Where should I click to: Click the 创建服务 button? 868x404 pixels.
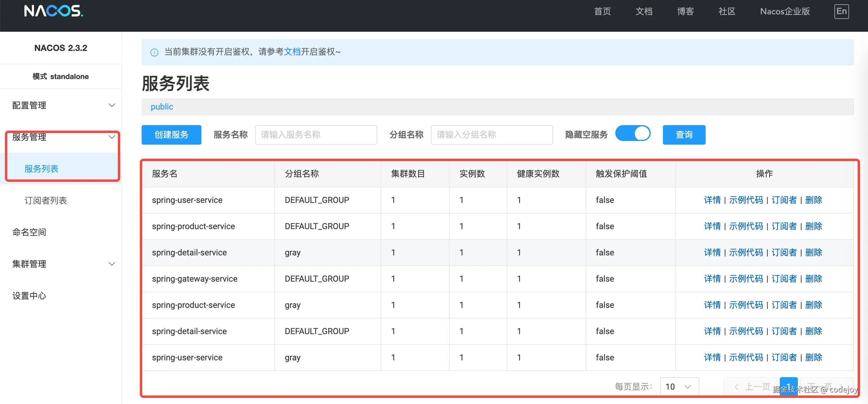tap(171, 135)
